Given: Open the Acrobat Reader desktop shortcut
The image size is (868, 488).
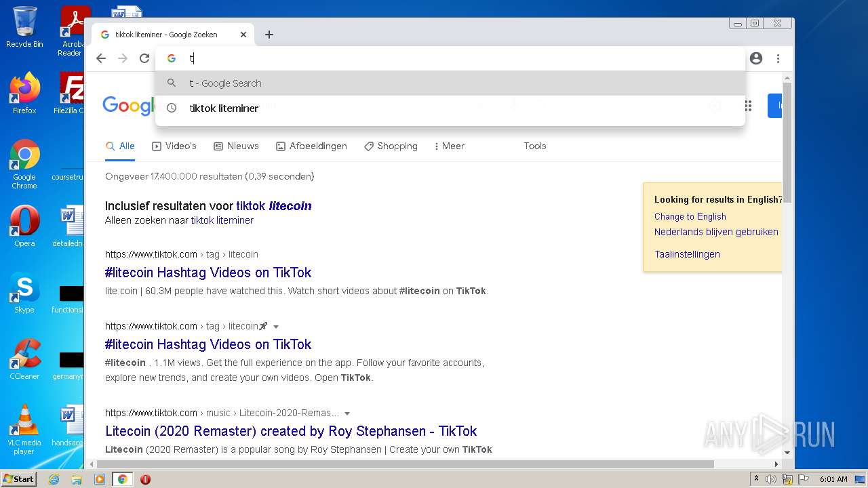Looking at the screenshot, I should [x=72, y=31].
